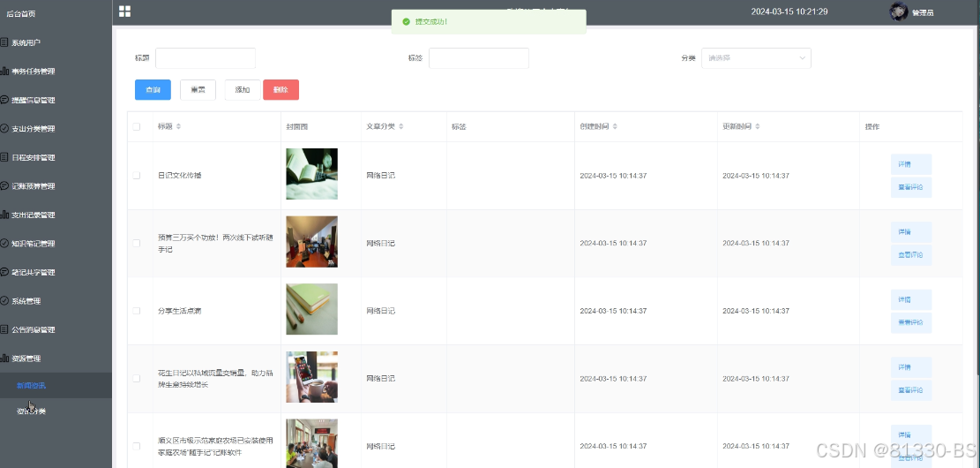Check the row starting 预算三万买个功放
This screenshot has height=468, width=980.
[x=136, y=243]
